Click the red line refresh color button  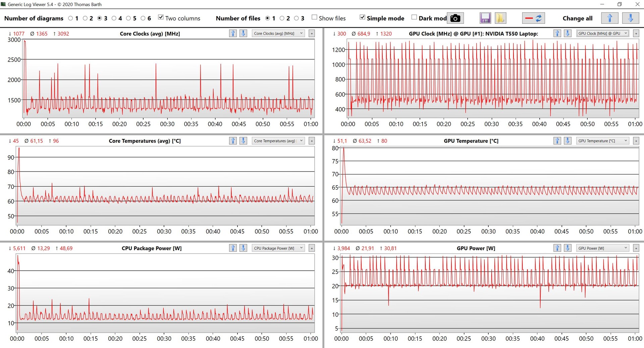click(533, 18)
